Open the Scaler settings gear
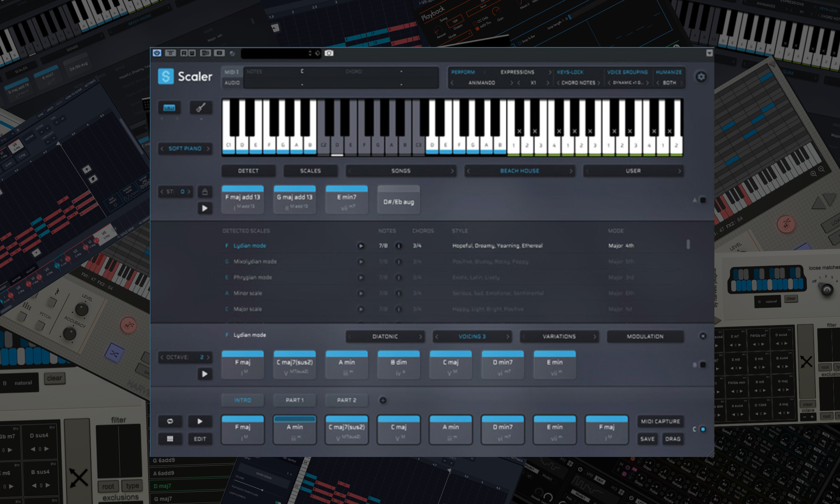Viewport: 840px width, 504px height. pos(701,77)
